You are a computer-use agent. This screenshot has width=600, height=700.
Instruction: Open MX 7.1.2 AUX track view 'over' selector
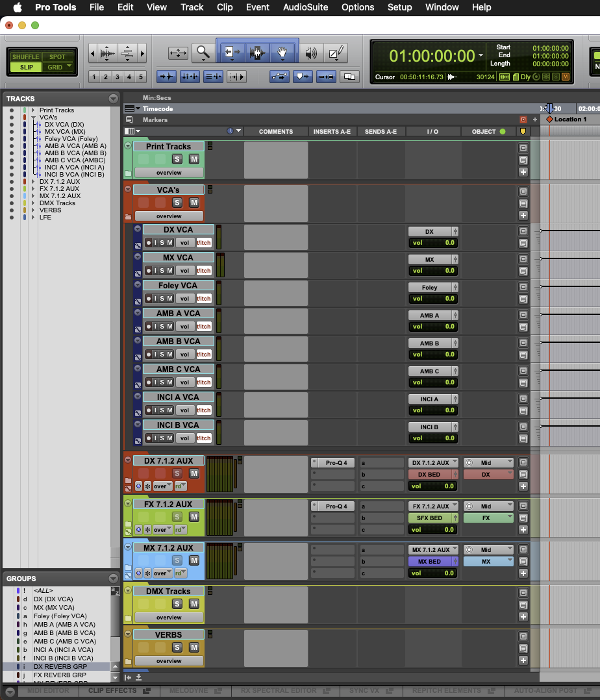[162, 573]
